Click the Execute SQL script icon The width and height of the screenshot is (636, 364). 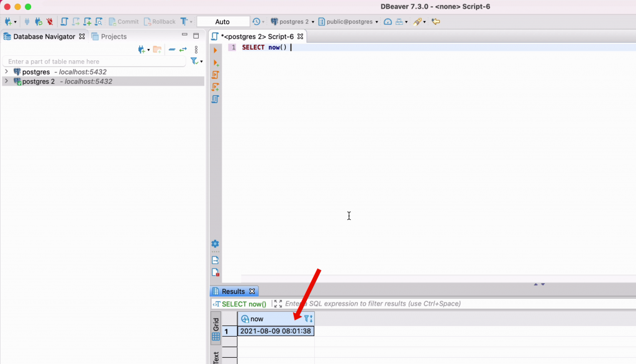pos(216,75)
